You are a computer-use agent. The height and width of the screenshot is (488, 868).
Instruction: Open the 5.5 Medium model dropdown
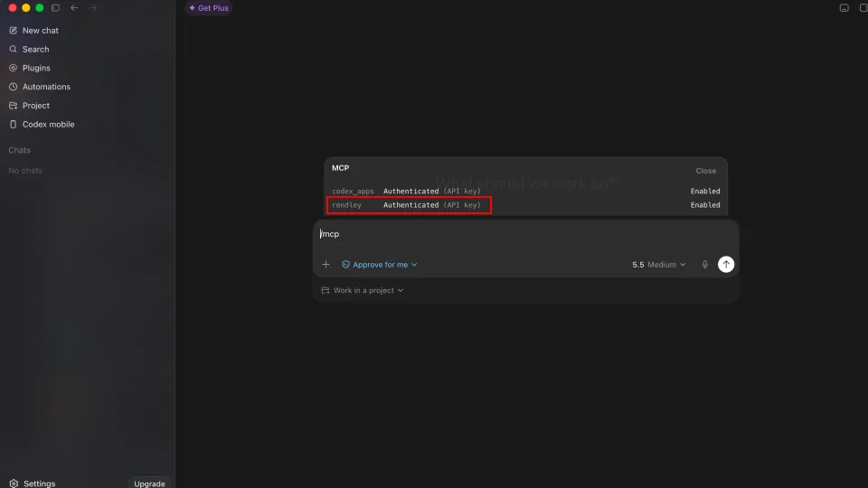(659, 265)
